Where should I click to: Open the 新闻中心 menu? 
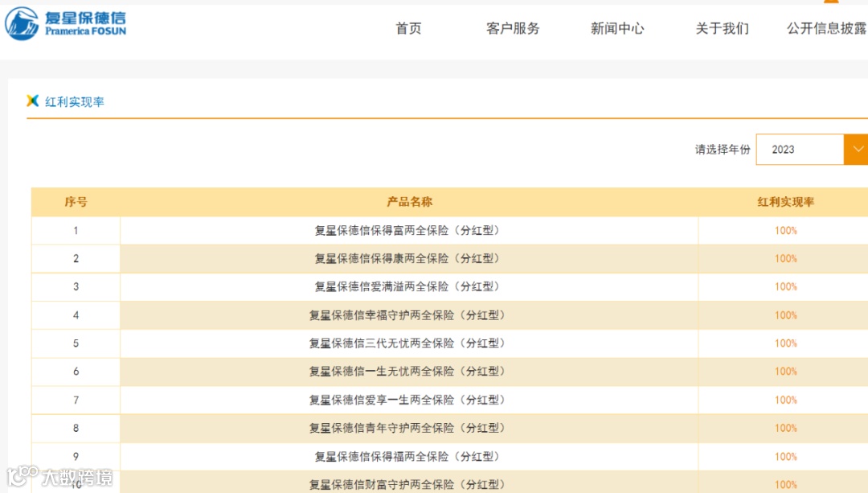click(x=617, y=28)
